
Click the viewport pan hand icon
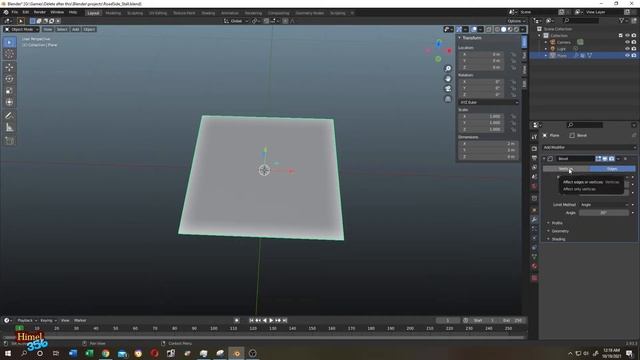pyautogui.click(x=448, y=78)
